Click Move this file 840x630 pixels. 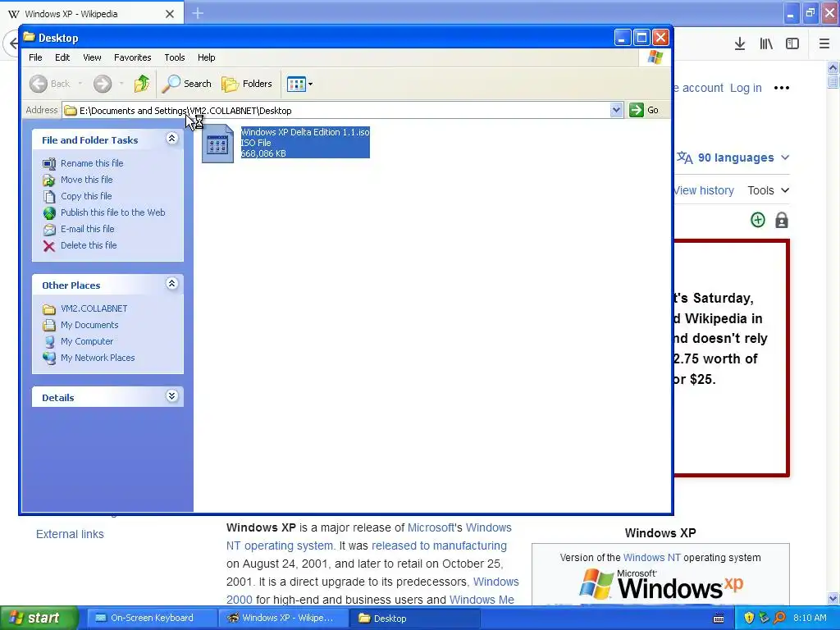click(x=87, y=180)
